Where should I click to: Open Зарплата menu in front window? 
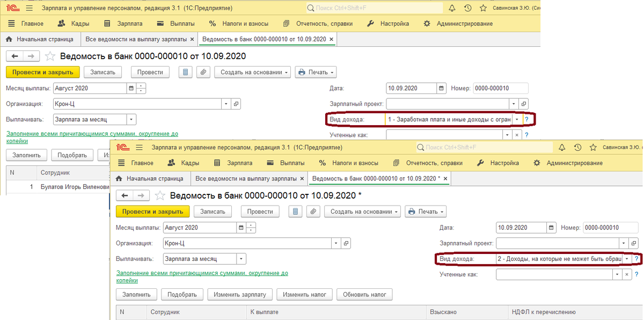coord(232,163)
